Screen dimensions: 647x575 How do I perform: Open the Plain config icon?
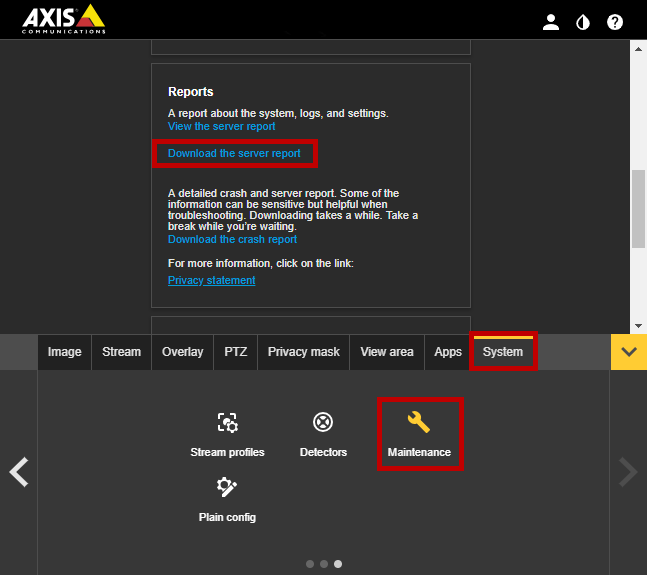[x=227, y=488]
